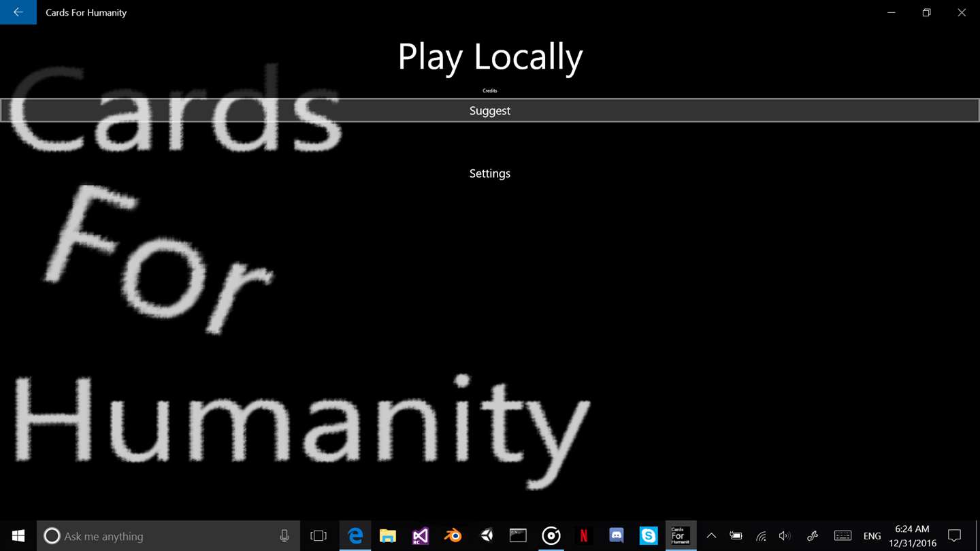980x551 pixels.
Task: Change the ENG input language
Action: click(872, 536)
